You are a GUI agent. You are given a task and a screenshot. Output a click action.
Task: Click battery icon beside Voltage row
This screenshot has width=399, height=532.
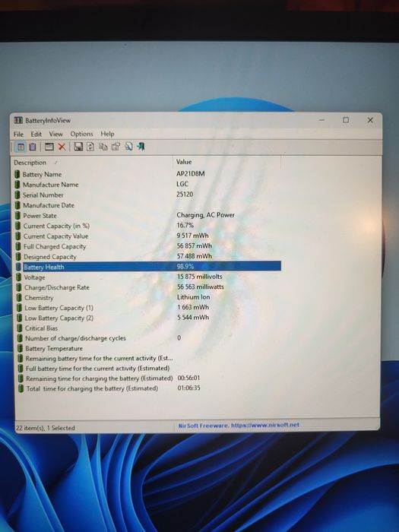(19, 277)
